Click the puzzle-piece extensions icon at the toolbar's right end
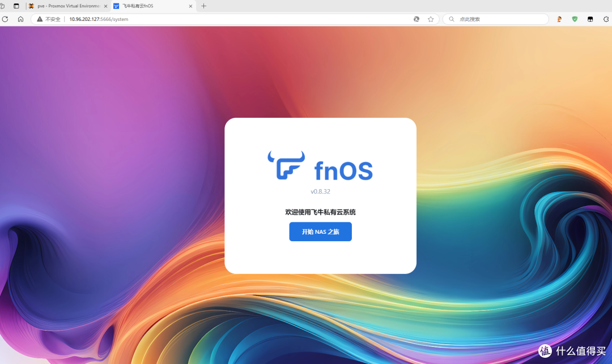The height and width of the screenshot is (364, 612). (x=606, y=19)
